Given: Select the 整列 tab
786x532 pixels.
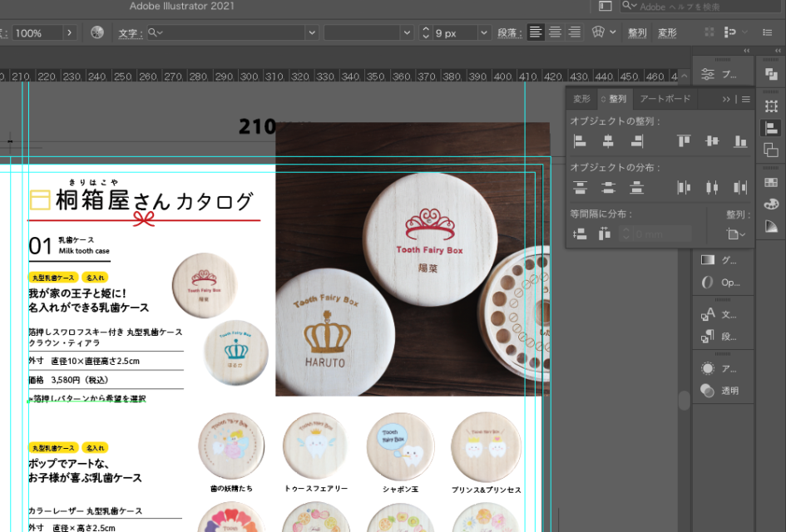Looking at the screenshot, I should coord(614,99).
